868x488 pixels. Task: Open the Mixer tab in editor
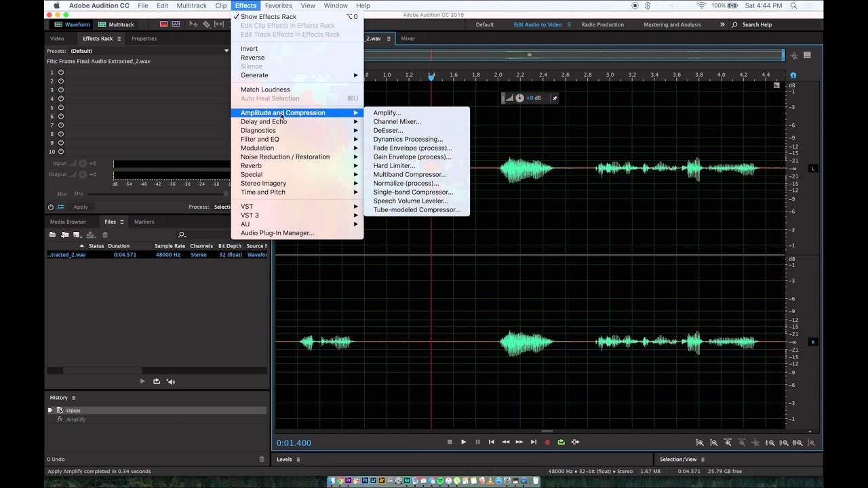[408, 39]
